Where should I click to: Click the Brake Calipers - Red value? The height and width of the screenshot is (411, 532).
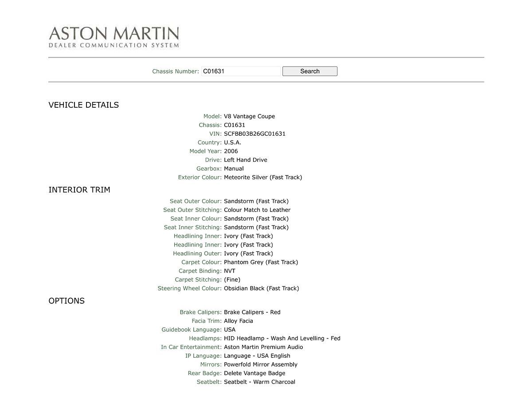pos(252,312)
